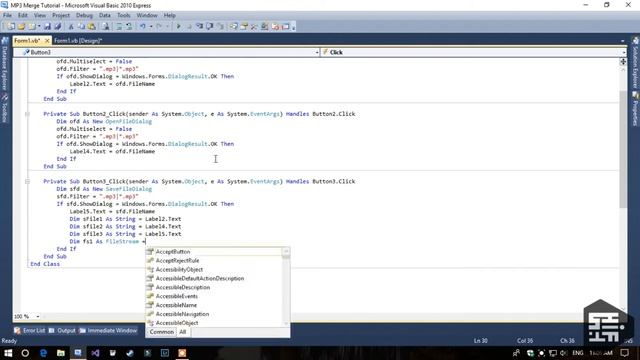This screenshot has width=640, height=360.
Task: Click the Step Into toolbar icon
Action: tap(200, 27)
